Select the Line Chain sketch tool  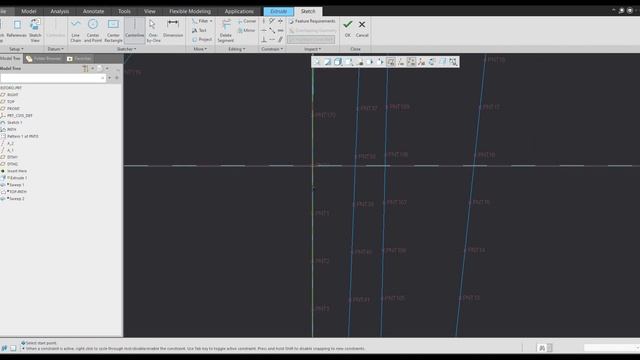coord(76,31)
